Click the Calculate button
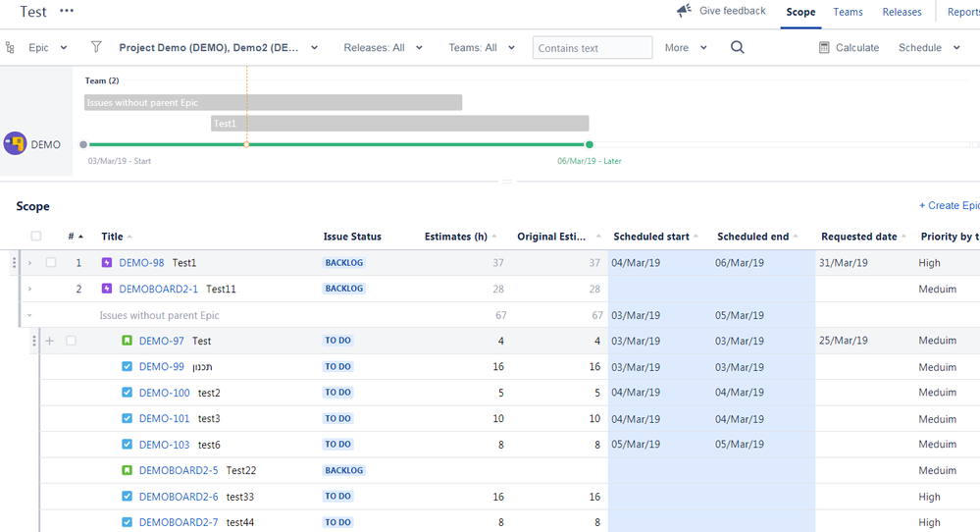 pyautogui.click(x=849, y=47)
